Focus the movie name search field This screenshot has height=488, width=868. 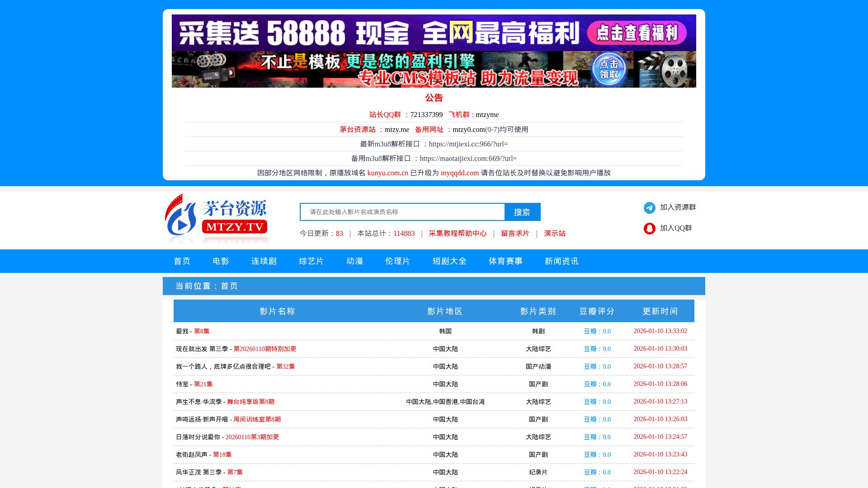[402, 212]
